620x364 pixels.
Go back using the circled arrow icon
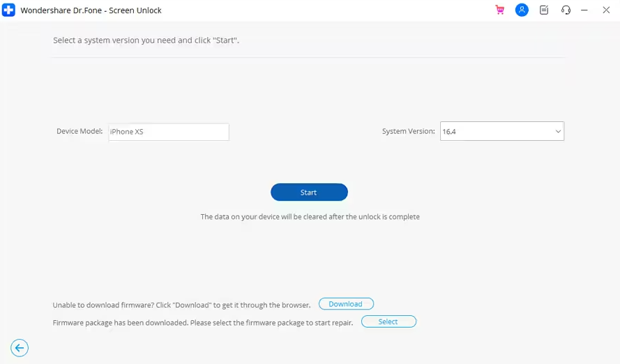(x=20, y=348)
